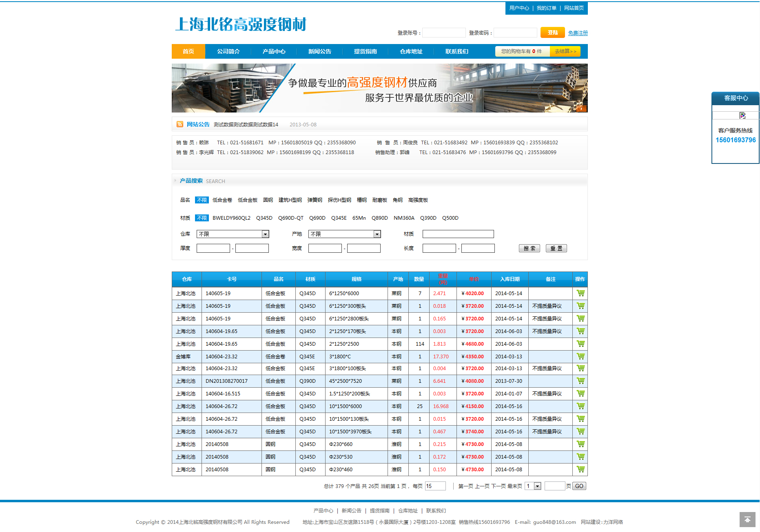Click the 登录账号 input field
Viewport: 760px width, 532px height.
444,32
